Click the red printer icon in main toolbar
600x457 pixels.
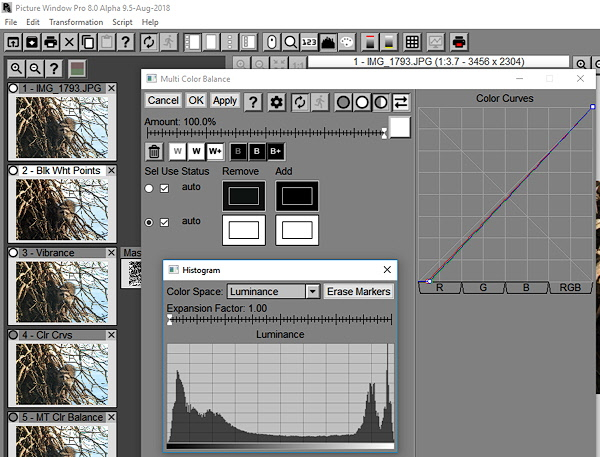[459, 42]
